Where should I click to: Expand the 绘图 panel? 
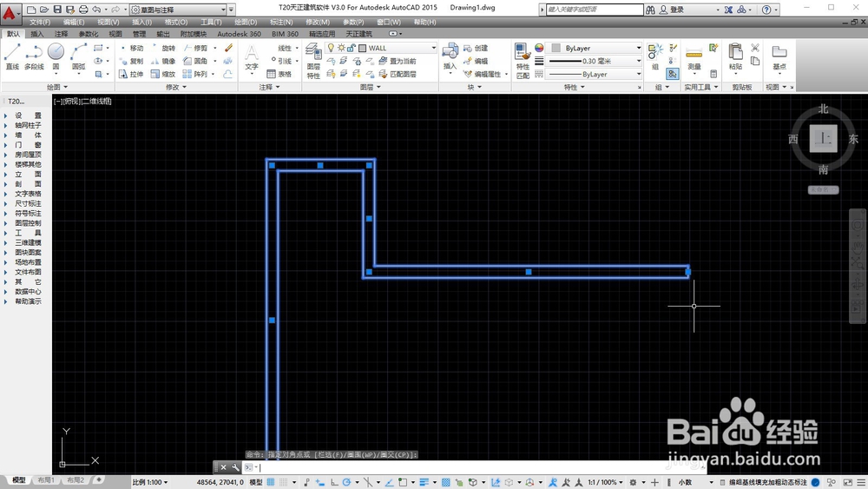[57, 87]
